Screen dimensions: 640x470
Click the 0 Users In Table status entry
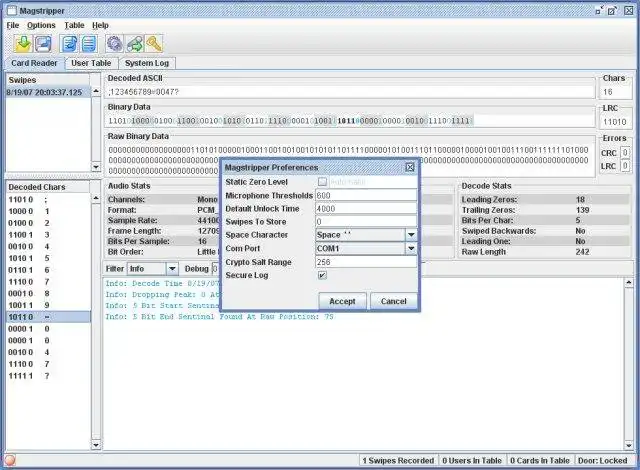(472, 461)
